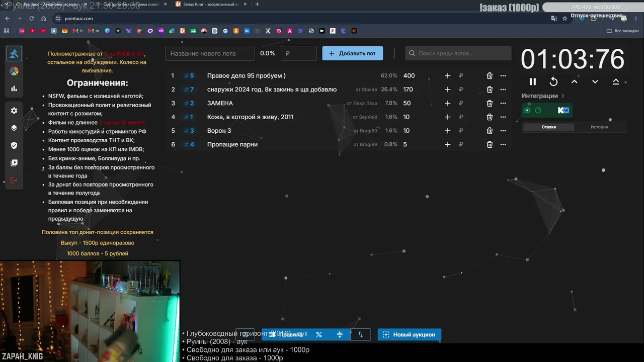The image size is (644, 362).
Task: Click the Правила button in bottom toolbar
Action: (286, 334)
